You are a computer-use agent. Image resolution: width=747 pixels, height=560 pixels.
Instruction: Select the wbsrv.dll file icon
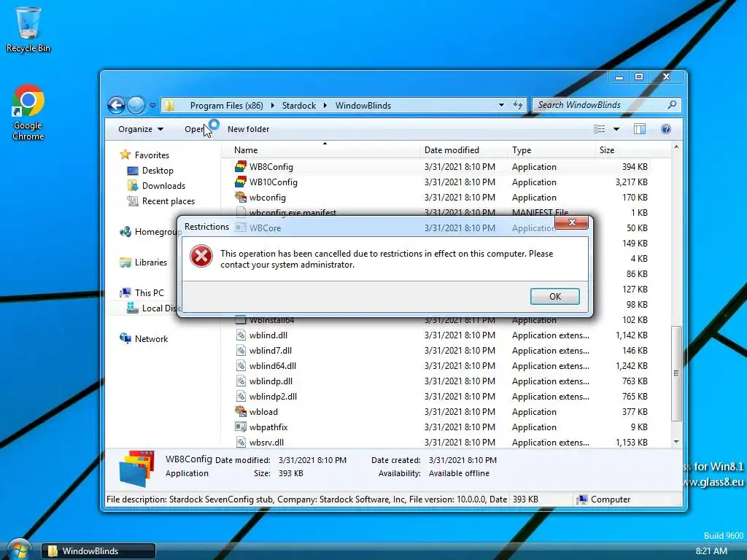coord(241,443)
